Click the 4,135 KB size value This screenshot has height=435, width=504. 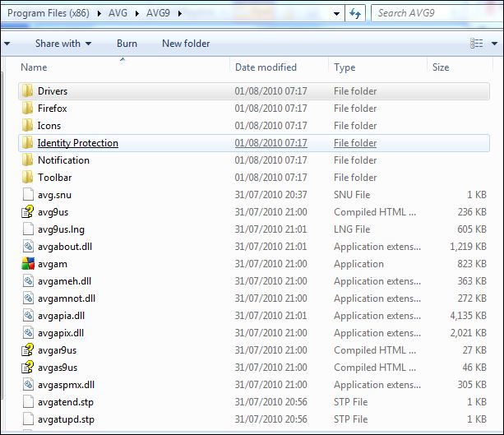click(468, 316)
